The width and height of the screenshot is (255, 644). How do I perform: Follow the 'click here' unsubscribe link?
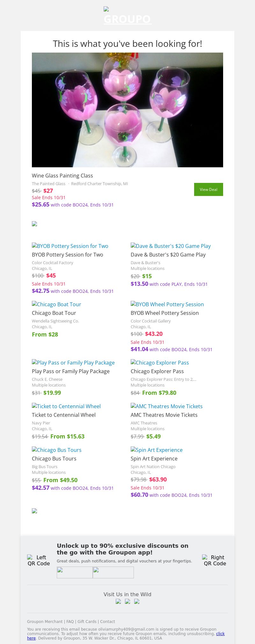pos(220,633)
